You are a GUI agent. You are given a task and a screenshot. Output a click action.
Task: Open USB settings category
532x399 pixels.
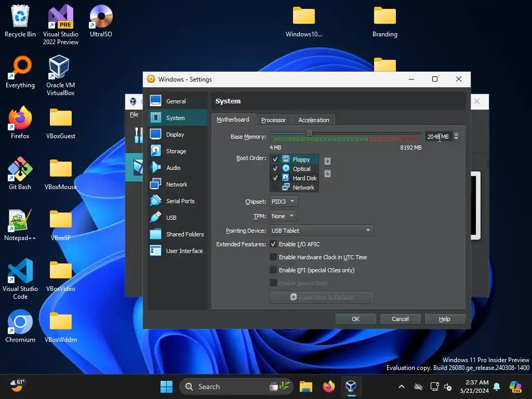click(178, 218)
